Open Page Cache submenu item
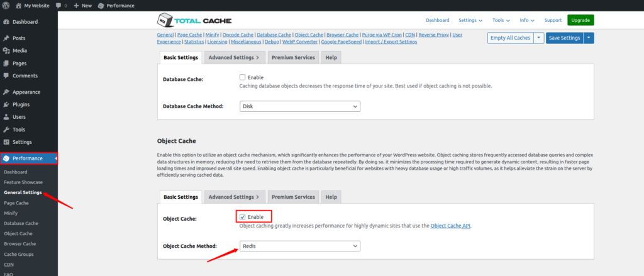Viewport: 644px width, 276px height. coord(16,203)
